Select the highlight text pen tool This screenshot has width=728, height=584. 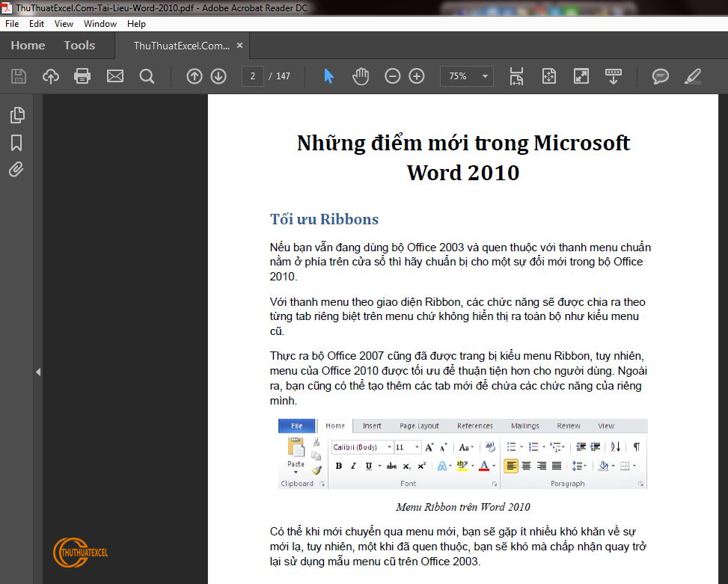coord(692,76)
